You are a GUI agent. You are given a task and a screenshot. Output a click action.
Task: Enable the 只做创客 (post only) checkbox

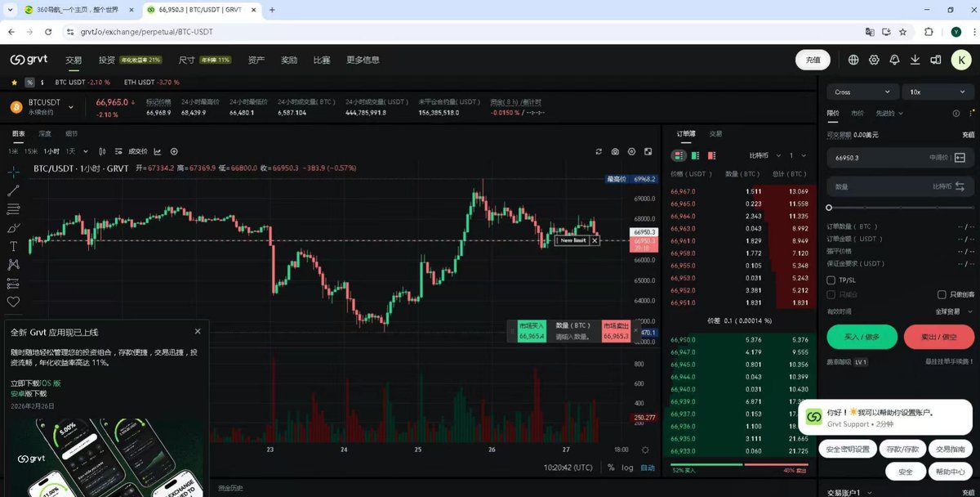click(942, 294)
